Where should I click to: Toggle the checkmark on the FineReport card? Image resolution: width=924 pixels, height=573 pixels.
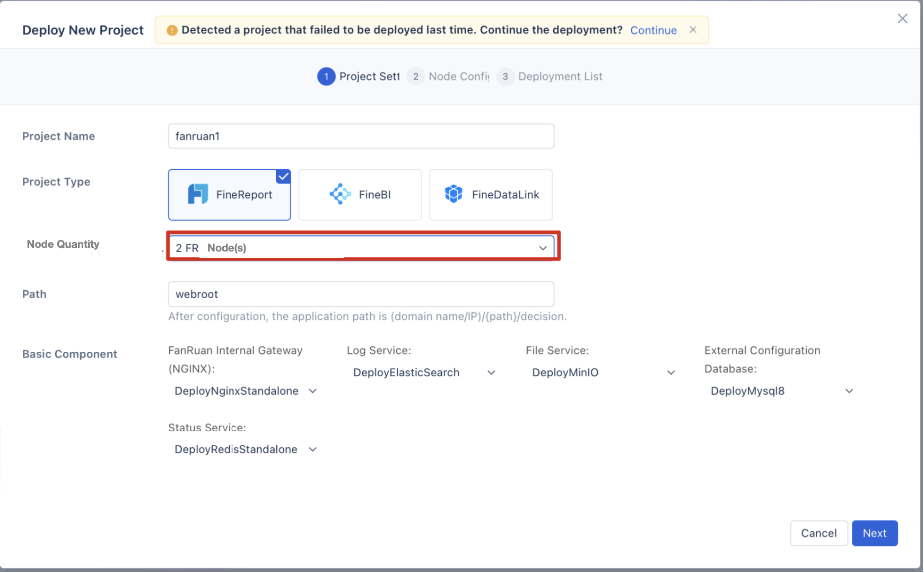[283, 177]
